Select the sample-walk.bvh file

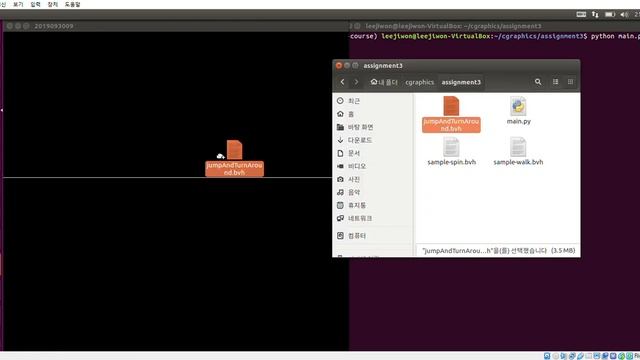point(518,151)
